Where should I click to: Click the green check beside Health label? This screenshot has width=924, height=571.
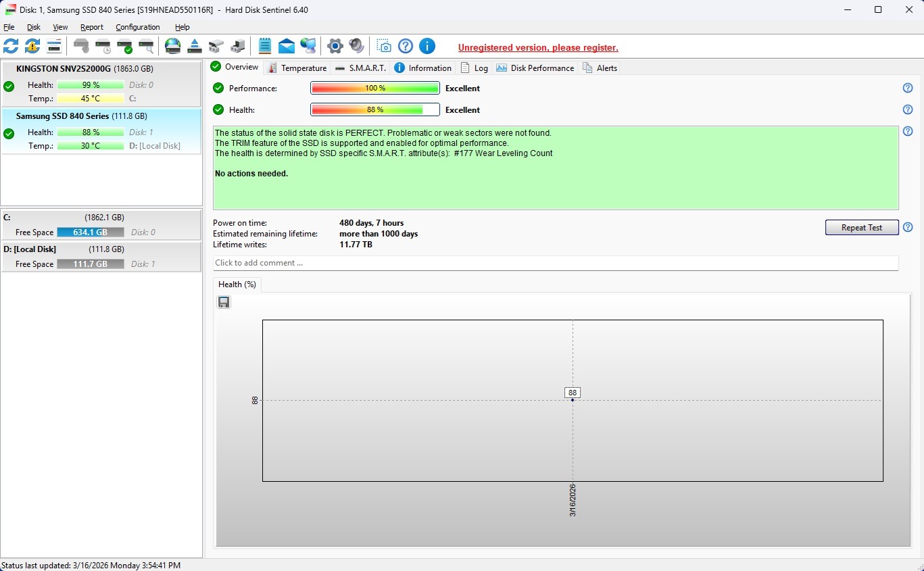[218, 109]
